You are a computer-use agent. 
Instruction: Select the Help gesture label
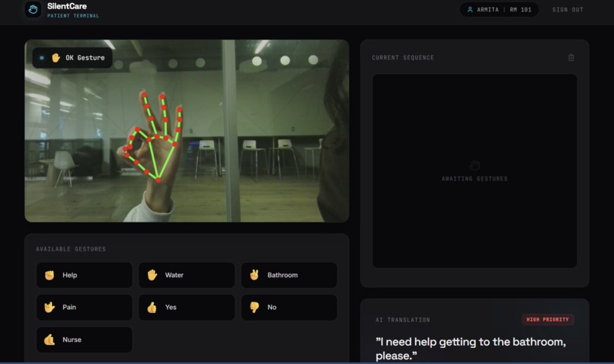tap(69, 275)
